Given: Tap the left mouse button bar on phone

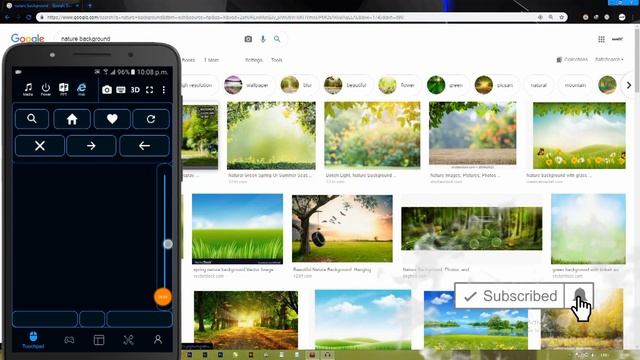Looking at the screenshot, I should pyautogui.click(x=45, y=319).
